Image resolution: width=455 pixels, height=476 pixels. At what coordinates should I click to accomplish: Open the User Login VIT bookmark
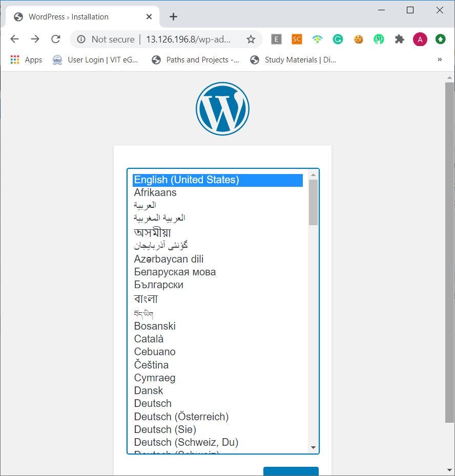[95, 60]
